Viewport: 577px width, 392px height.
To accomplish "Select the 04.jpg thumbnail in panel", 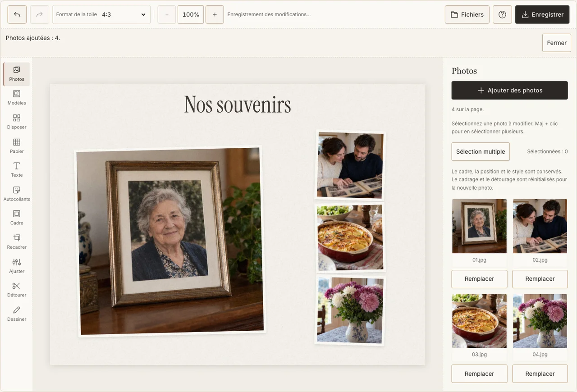I will point(540,321).
